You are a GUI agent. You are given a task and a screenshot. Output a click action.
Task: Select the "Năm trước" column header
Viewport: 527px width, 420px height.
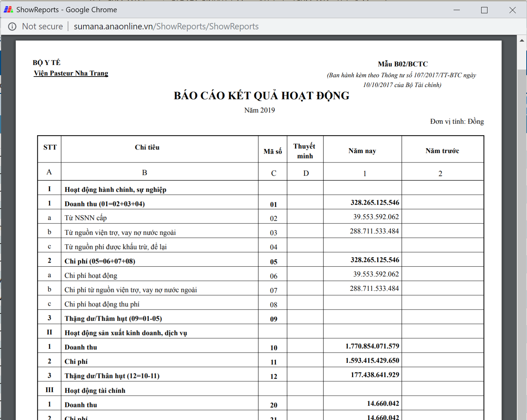[442, 151]
